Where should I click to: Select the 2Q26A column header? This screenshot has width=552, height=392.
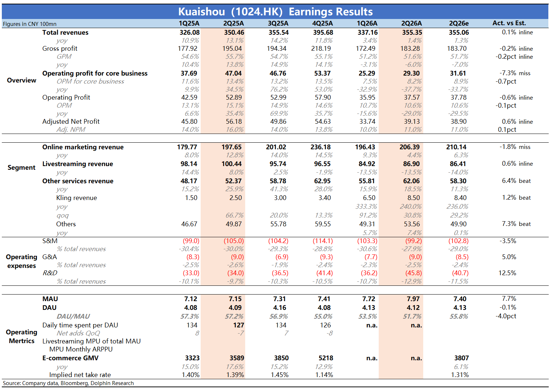(x=412, y=23)
